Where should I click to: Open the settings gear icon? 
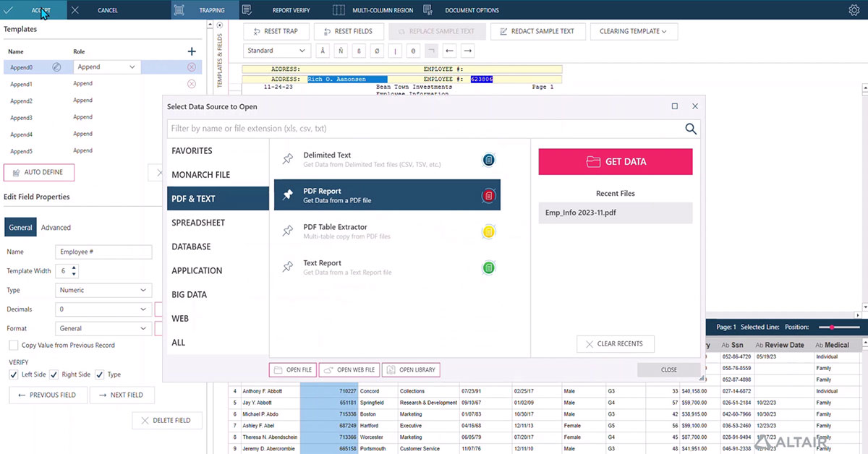click(x=854, y=10)
